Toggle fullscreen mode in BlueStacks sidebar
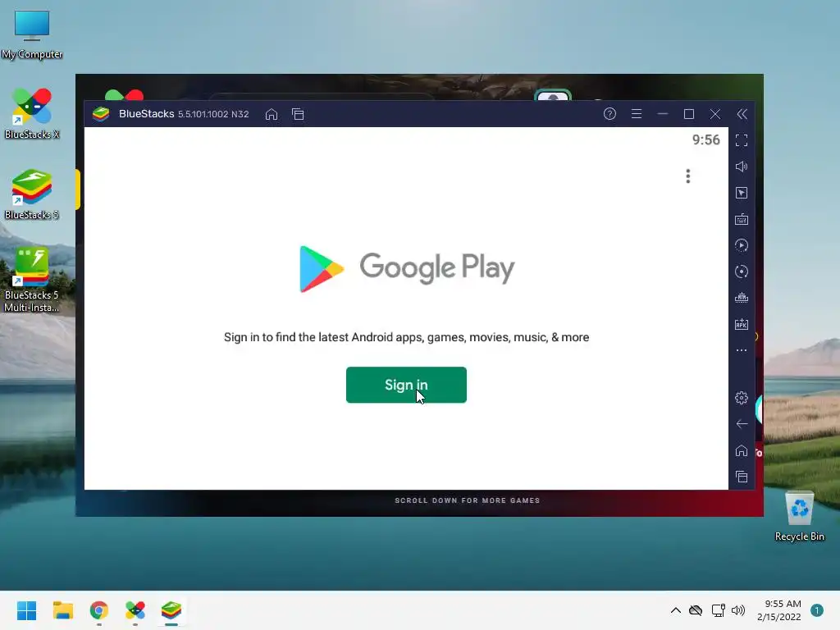 [742, 140]
